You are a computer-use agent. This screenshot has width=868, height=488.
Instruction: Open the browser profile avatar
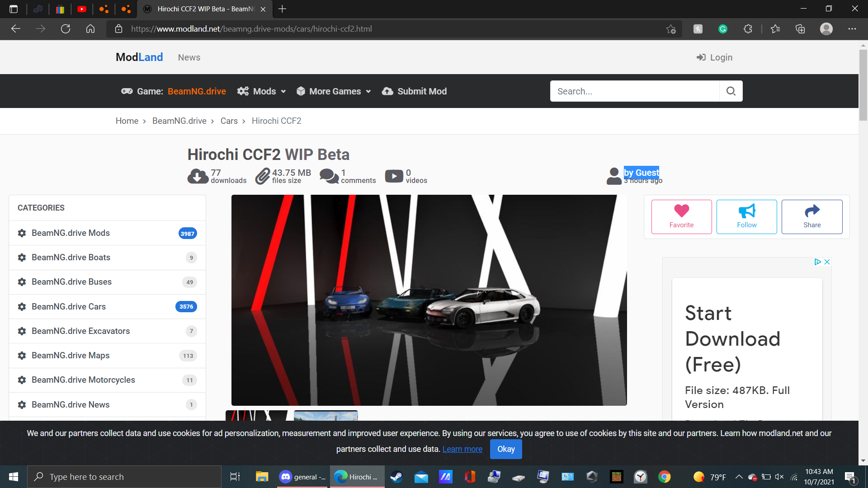[826, 29]
